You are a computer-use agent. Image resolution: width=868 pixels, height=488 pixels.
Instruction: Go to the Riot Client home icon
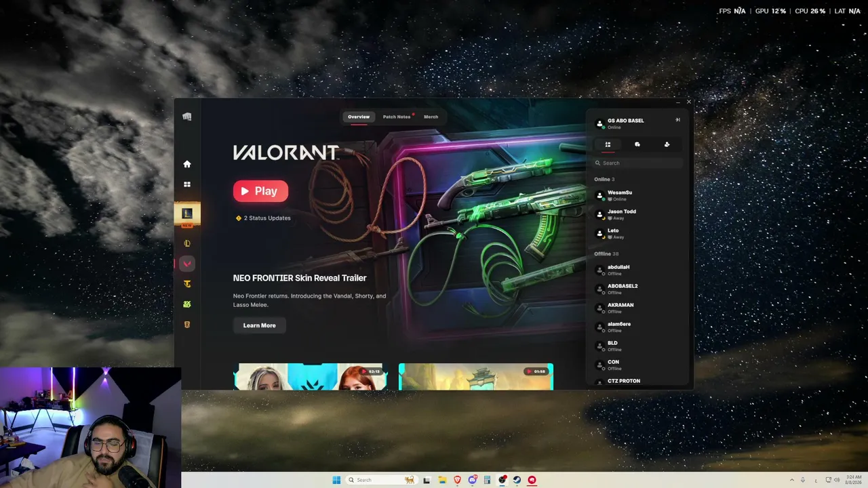pos(187,164)
